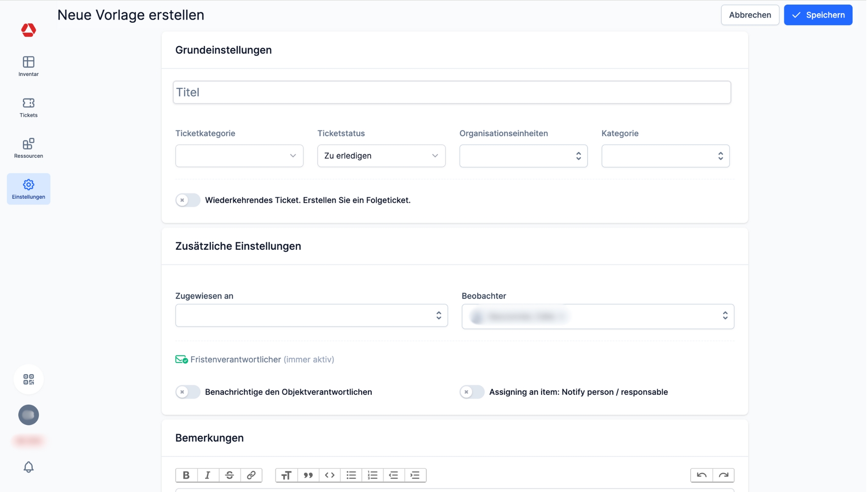Insert a hyperlink via link icon
The width and height of the screenshot is (868, 492).
point(251,475)
